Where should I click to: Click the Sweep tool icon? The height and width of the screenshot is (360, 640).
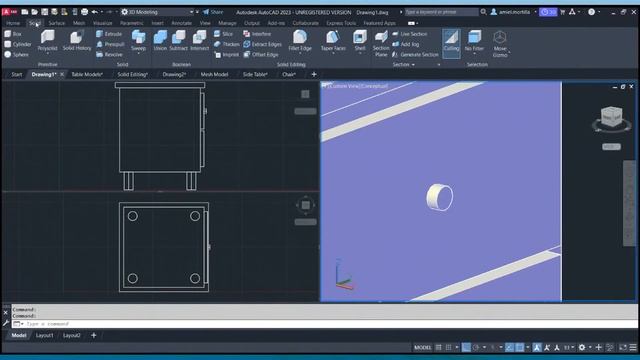(x=138, y=38)
